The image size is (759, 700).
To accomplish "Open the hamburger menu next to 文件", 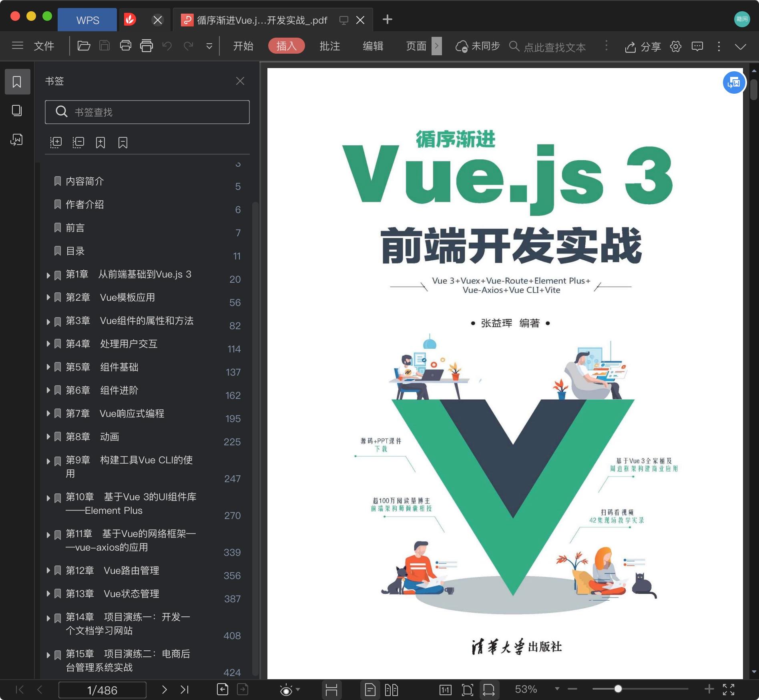I will 18,46.
